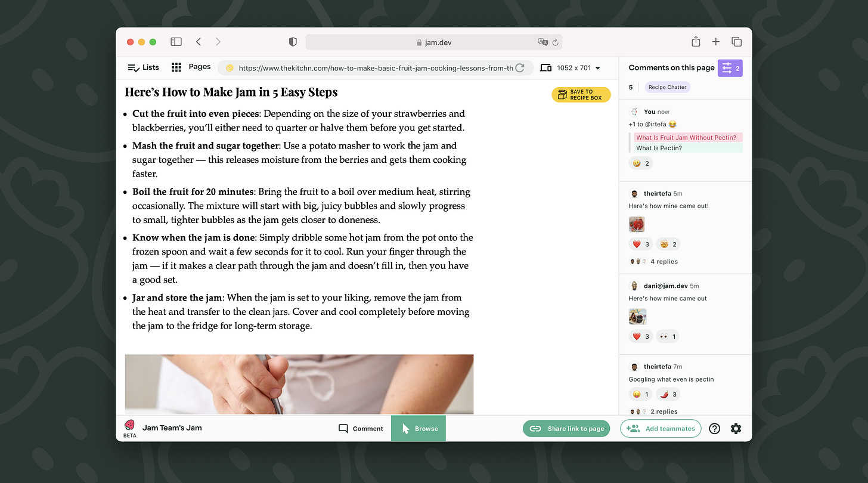868x483 pixels.
Task: Switch to Browse mode
Action: (418, 429)
